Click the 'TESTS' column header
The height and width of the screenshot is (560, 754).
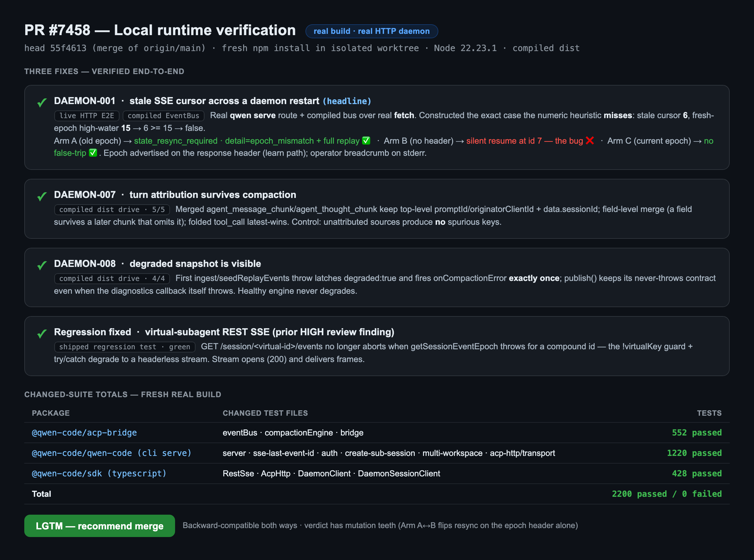point(709,413)
